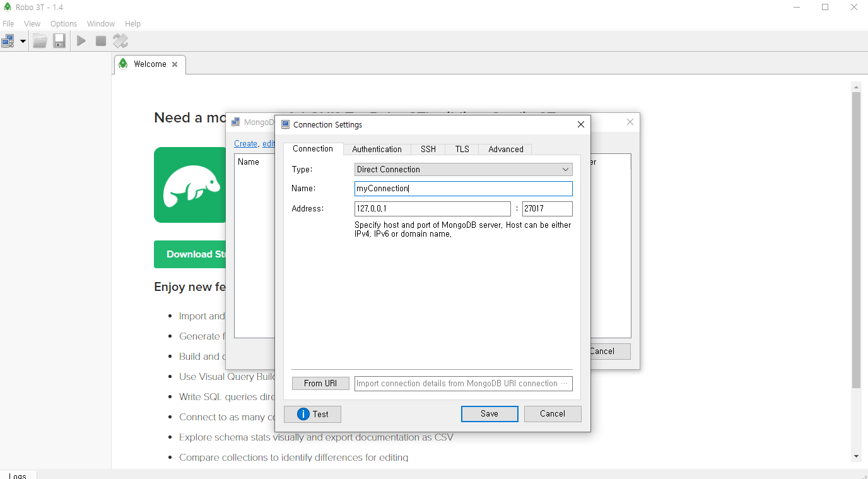
Task: Click the scrollbar up arrow on Welcome page
Action: tap(856, 86)
